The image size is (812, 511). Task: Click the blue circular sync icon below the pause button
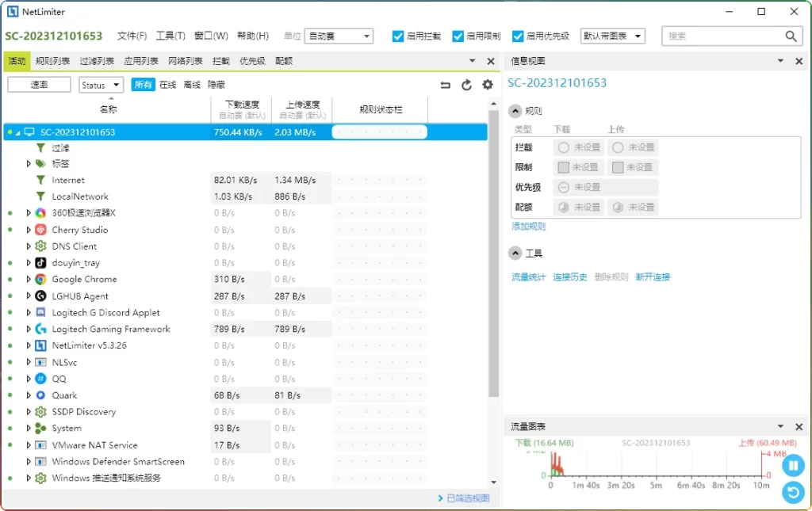point(793,492)
